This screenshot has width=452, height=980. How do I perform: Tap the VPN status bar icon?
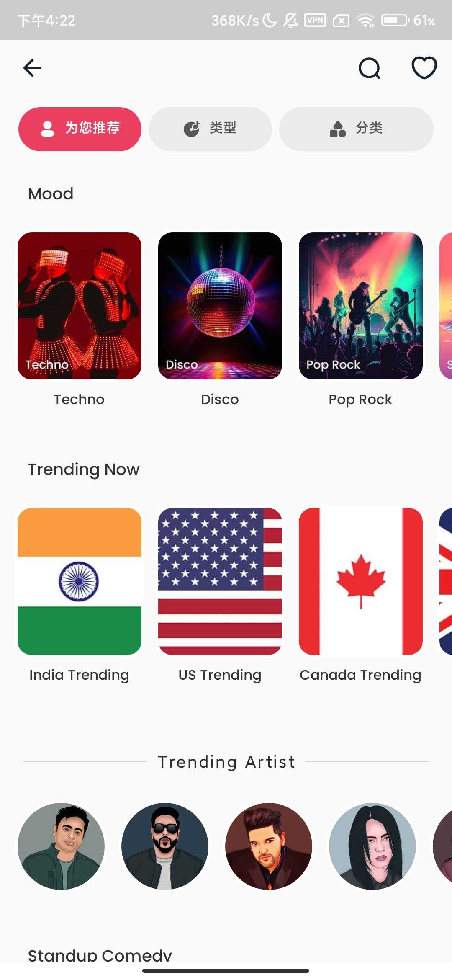coord(315,20)
